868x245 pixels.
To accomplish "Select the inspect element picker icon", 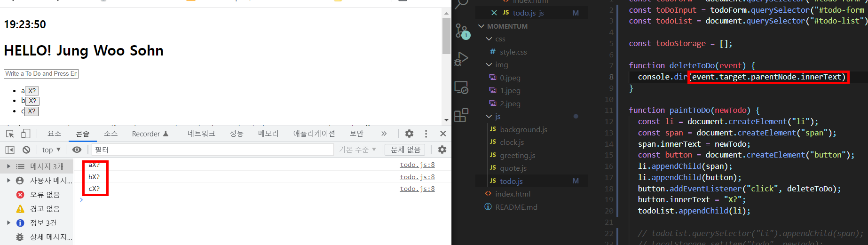I will [x=10, y=134].
